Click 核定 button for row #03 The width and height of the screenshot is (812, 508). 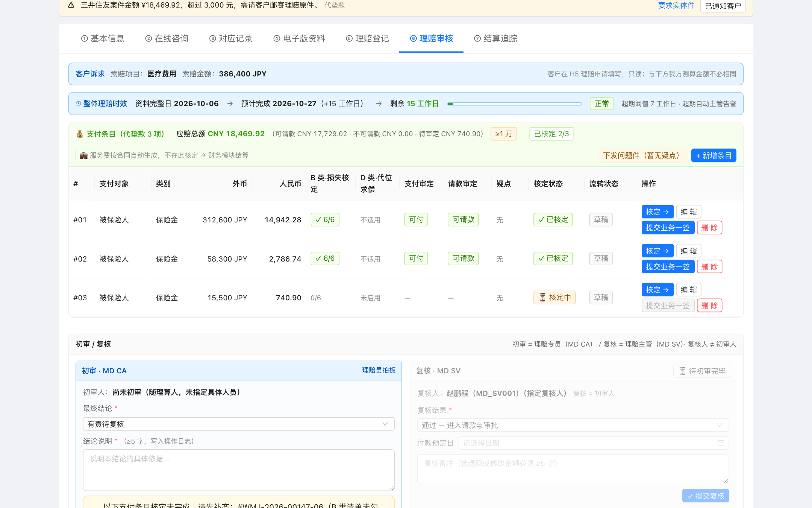pos(657,290)
